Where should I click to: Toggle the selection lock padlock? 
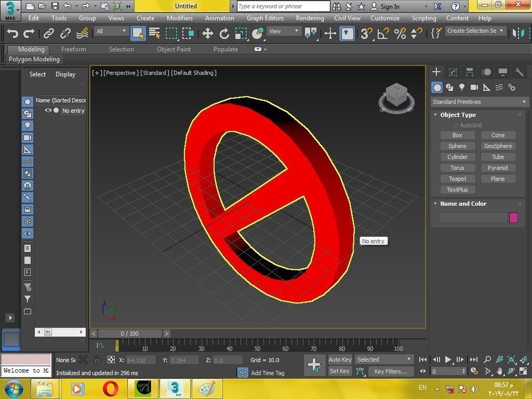click(x=97, y=360)
